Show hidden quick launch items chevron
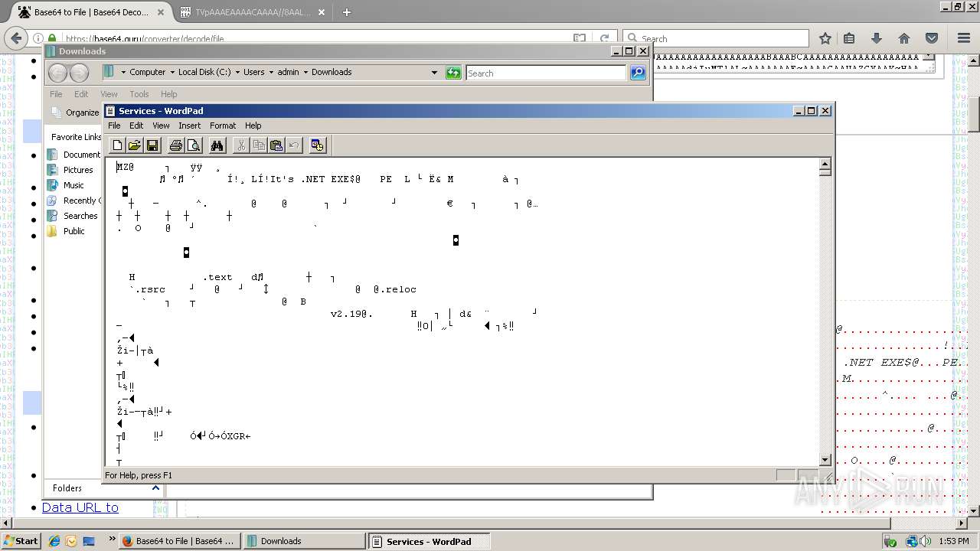Viewport: 980px width, 551px height. [x=113, y=538]
